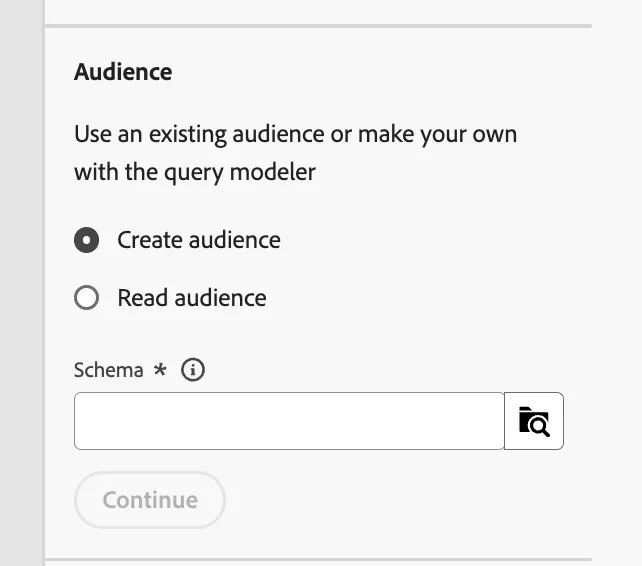Open the schema folder search picker

534,421
